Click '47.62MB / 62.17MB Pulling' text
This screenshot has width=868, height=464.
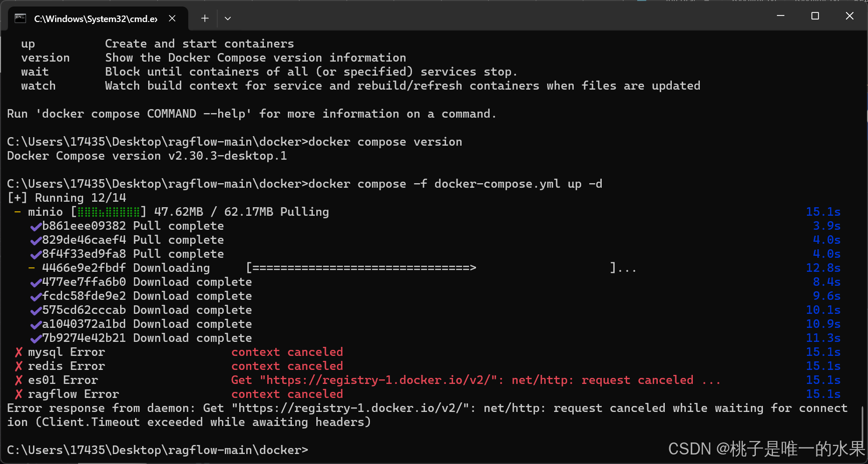[x=241, y=212]
